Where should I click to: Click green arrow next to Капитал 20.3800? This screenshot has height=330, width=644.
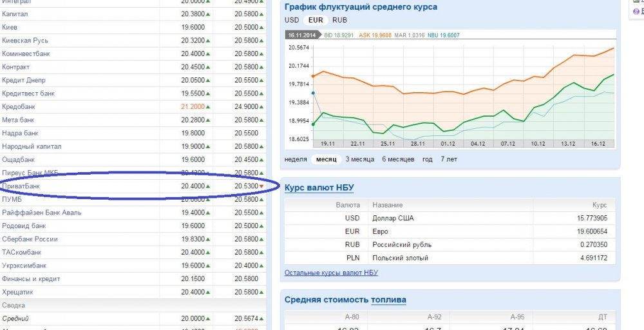click(209, 14)
